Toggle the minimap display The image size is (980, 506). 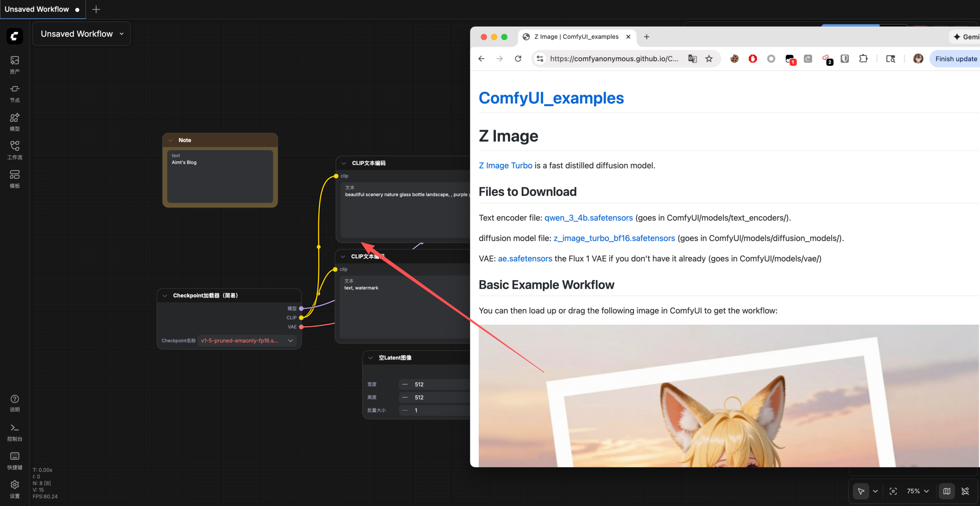tap(947, 491)
